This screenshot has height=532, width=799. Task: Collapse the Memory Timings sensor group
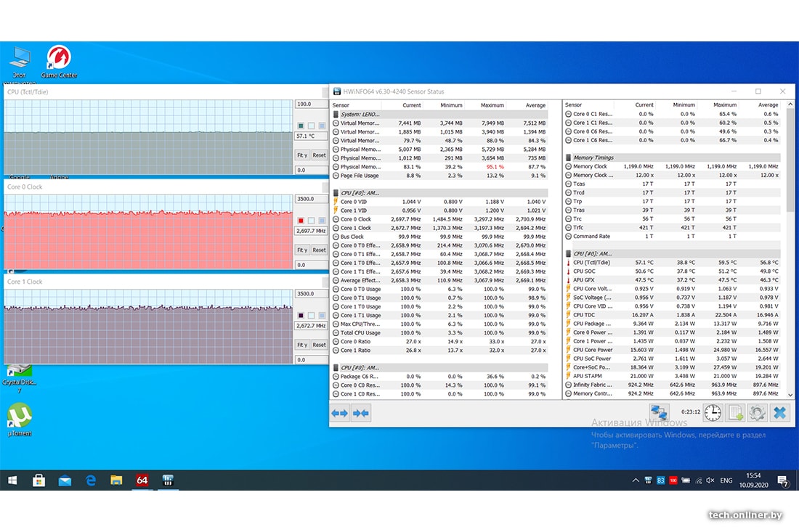[568, 157]
